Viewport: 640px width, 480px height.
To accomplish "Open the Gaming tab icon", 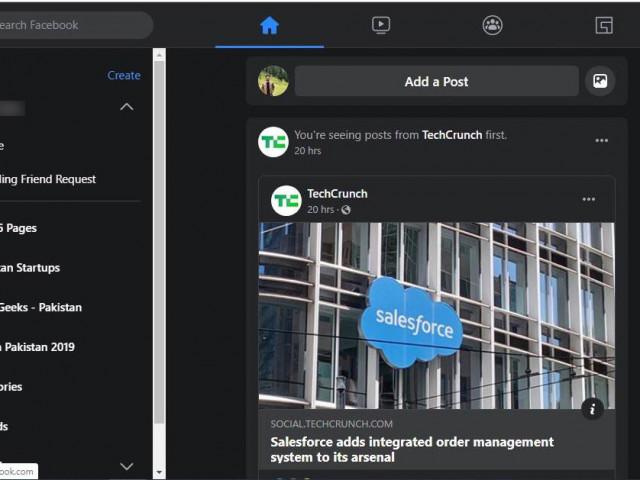I will pos(604,25).
